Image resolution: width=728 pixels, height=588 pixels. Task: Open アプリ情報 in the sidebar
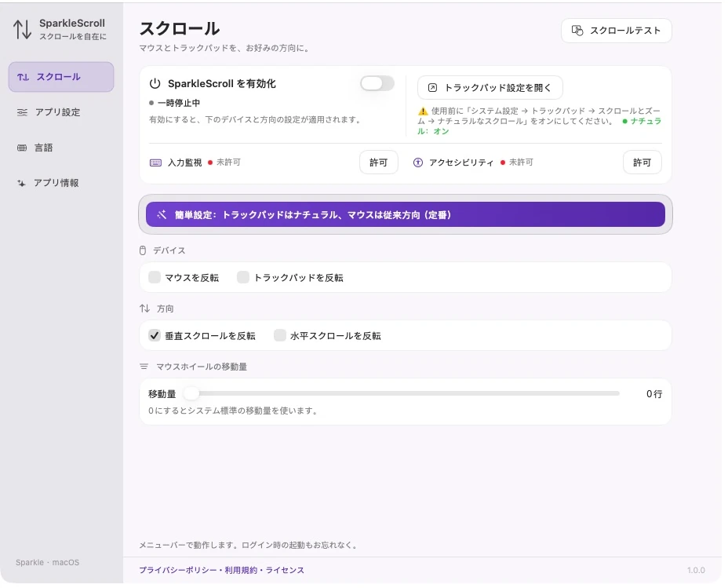pos(61,183)
